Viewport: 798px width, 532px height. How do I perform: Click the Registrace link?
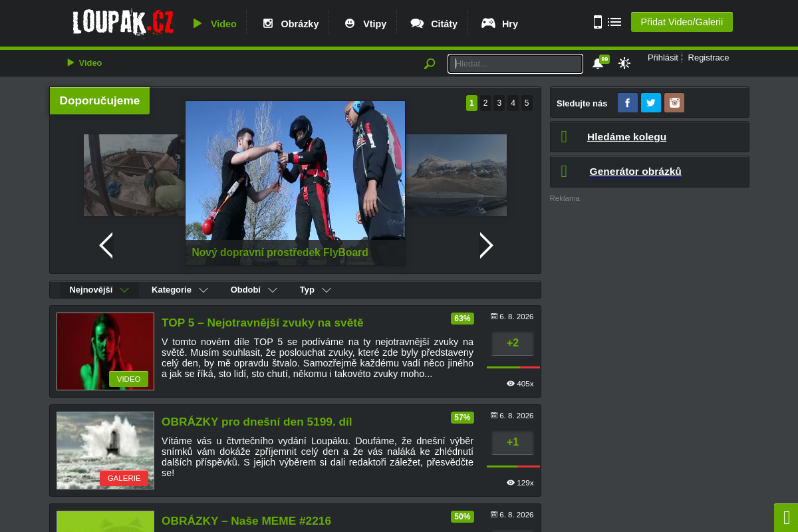pos(708,58)
